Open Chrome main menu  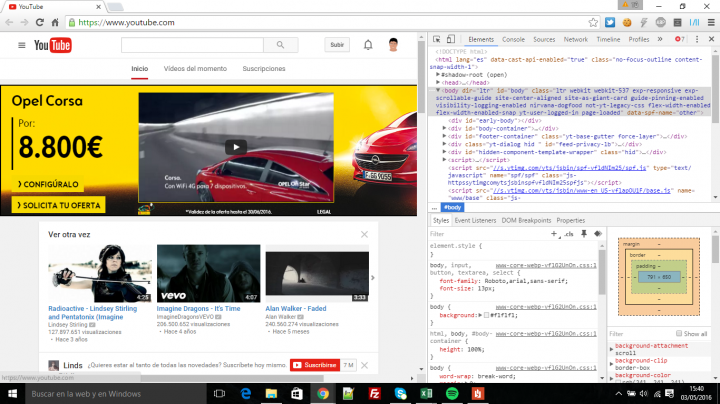711,22
